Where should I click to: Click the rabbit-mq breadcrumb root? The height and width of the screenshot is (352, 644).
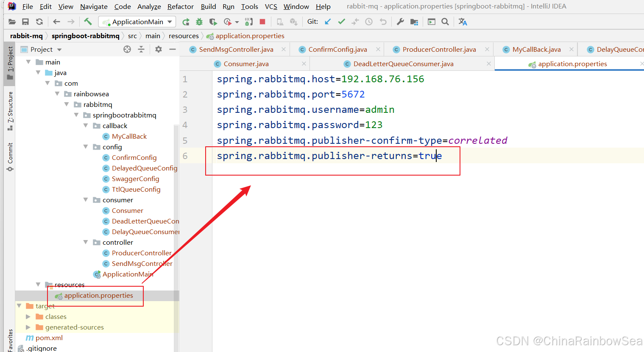(26, 36)
